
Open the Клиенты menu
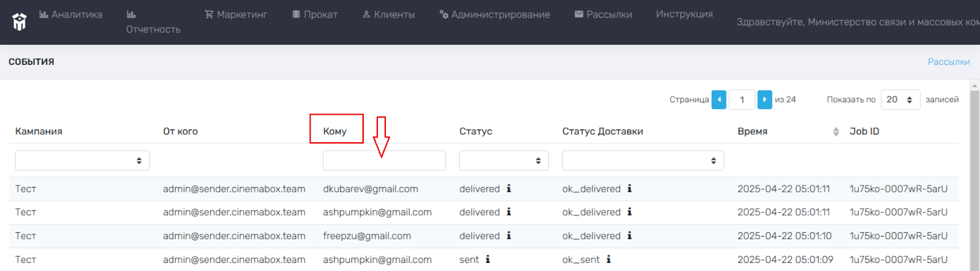coord(388,14)
